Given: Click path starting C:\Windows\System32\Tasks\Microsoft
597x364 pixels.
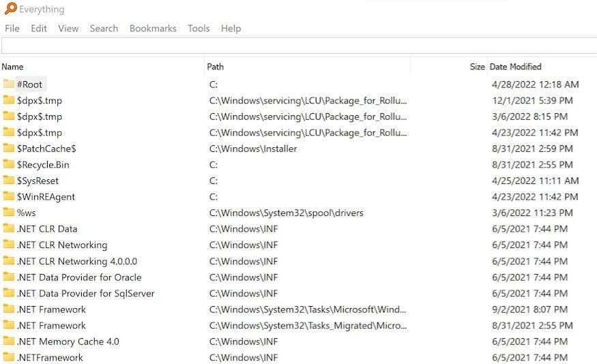Looking at the screenshot, I should (308, 309).
